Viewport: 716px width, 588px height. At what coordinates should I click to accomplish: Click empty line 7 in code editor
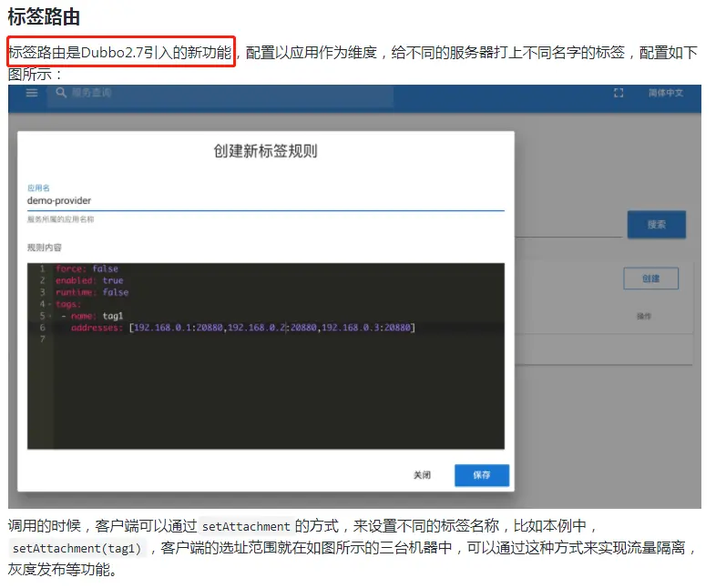(279, 340)
